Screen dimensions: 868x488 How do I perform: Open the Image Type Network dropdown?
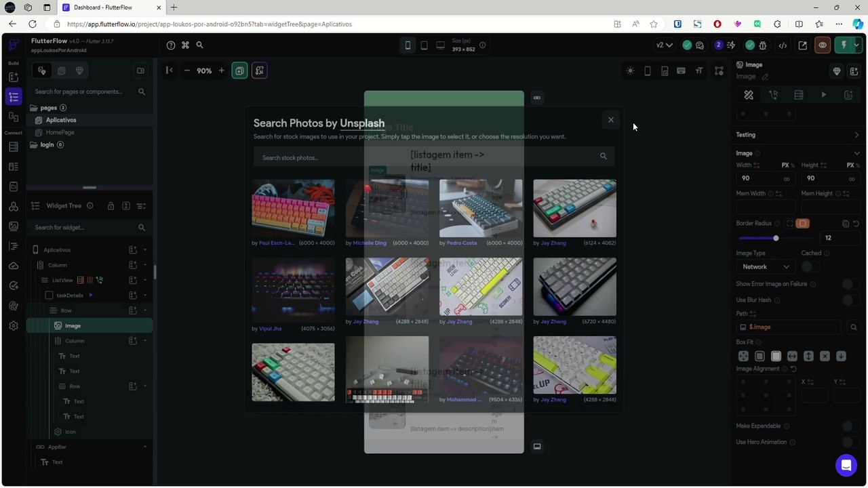pyautogui.click(x=765, y=267)
